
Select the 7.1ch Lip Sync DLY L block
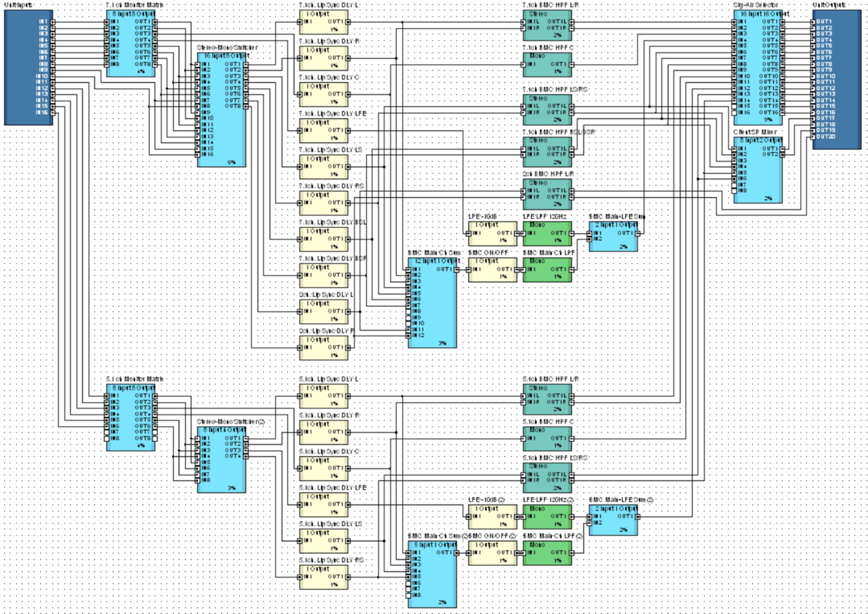(324, 22)
